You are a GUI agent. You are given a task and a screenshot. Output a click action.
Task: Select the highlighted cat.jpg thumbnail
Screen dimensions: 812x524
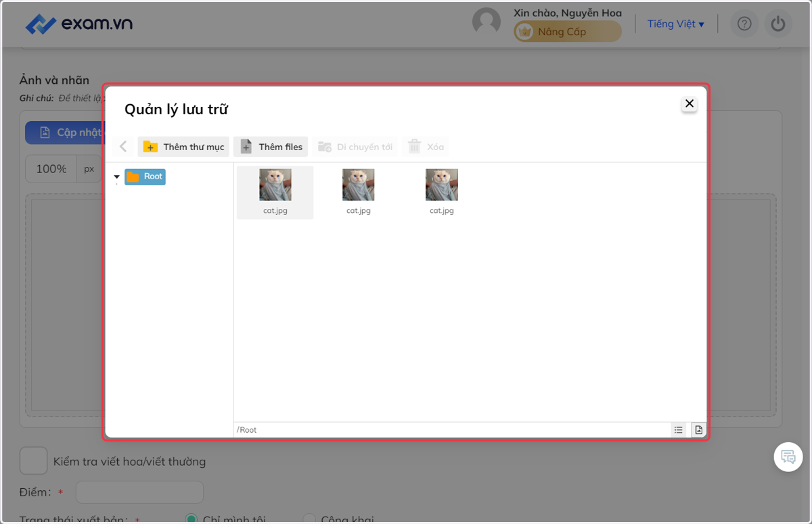(x=275, y=192)
